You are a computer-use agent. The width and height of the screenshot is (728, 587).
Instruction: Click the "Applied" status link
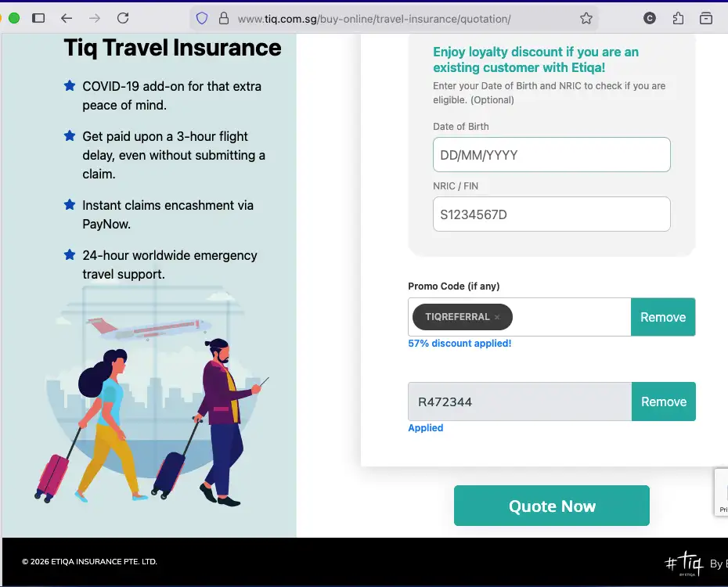[426, 427]
